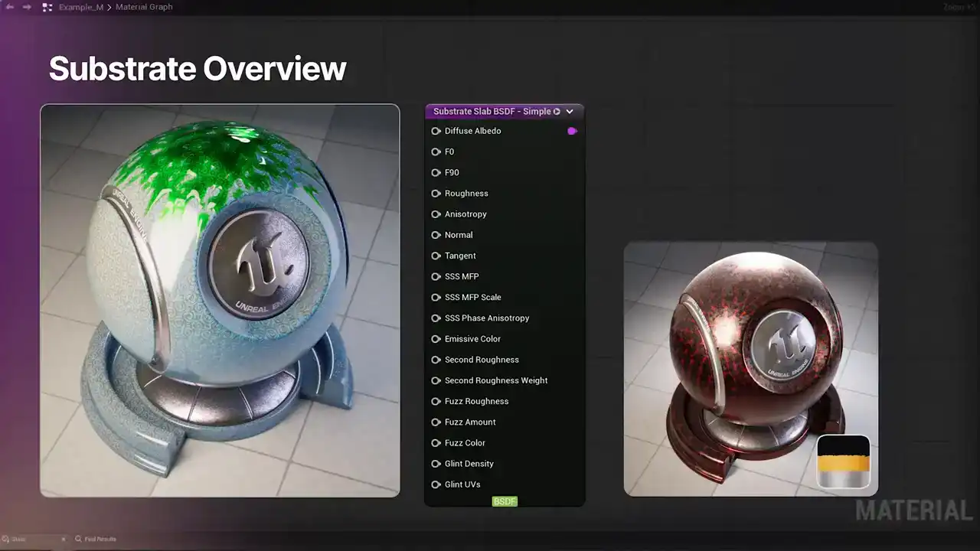Select the Emissive Color input pin
This screenshot has width=980, height=551.
(x=436, y=339)
